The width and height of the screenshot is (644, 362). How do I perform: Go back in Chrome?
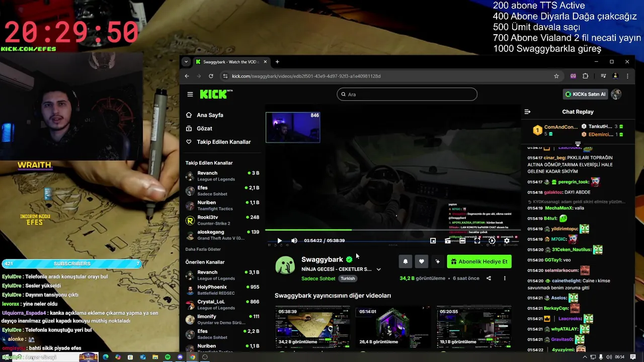click(x=187, y=76)
